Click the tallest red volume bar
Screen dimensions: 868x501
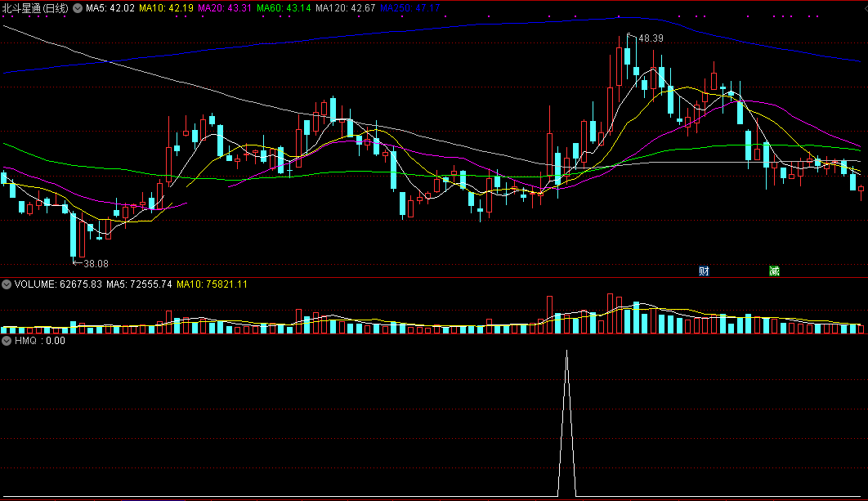610,313
